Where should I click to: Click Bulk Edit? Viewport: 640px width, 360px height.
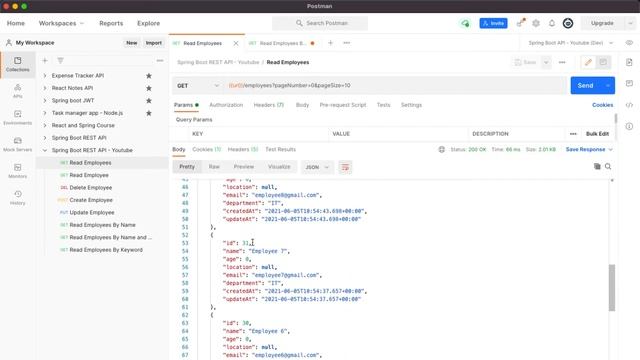point(597,134)
